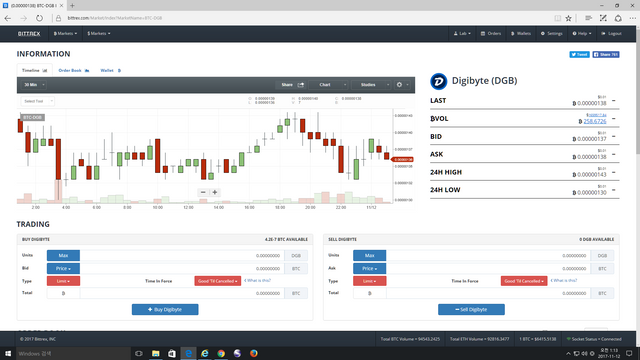
Task: Collapse the BVOL row minus icon
Action: pyautogui.click(x=613, y=118)
